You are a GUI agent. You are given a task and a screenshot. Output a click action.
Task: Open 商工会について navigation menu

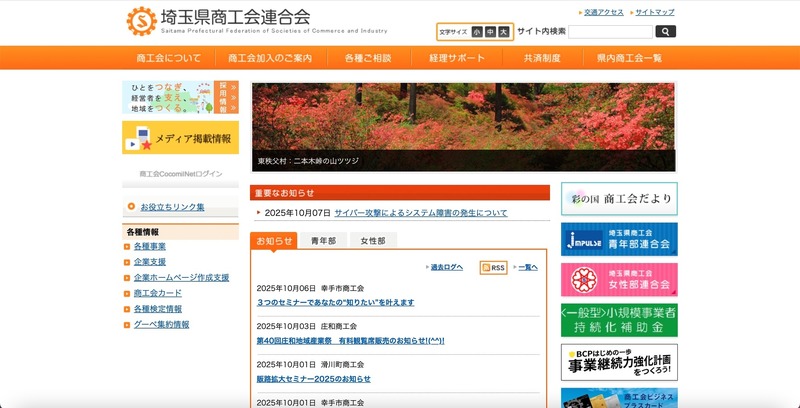(x=168, y=58)
